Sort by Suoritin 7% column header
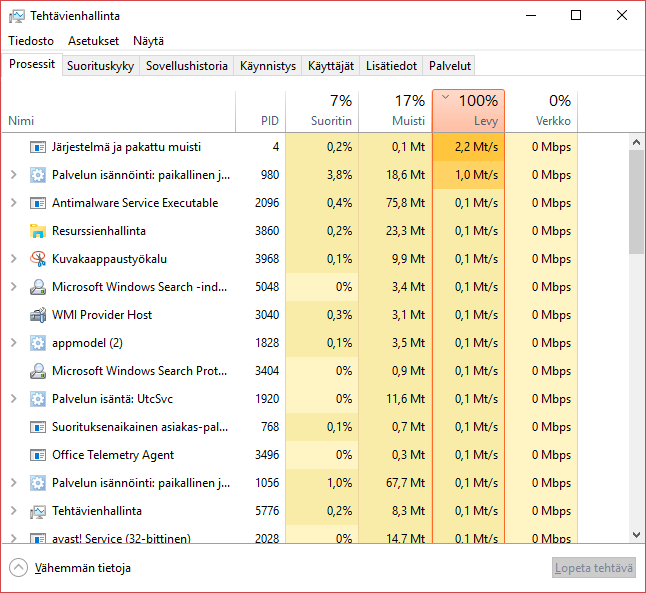Viewport: 646px width, 593px height. (322, 111)
